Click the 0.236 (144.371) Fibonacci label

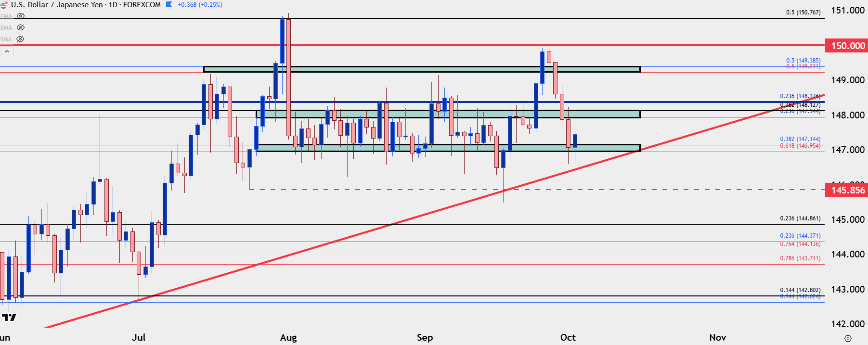click(x=800, y=236)
